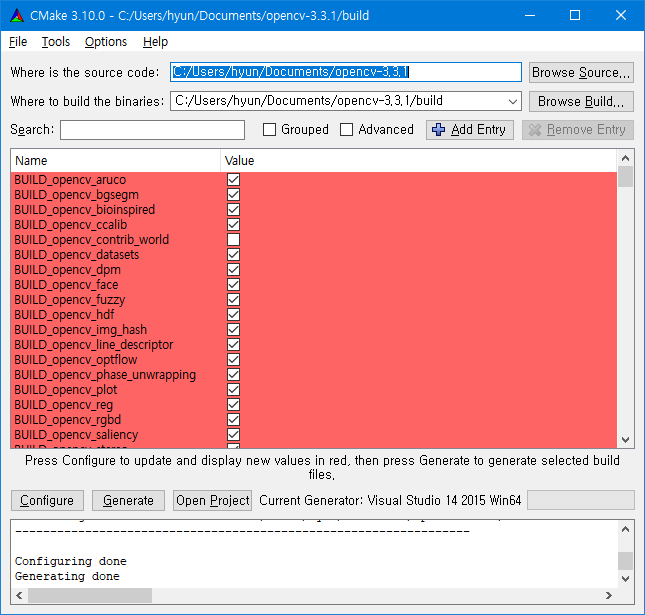Toggle BUILD_opencv_fuzzy checkbox

tap(233, 300)
